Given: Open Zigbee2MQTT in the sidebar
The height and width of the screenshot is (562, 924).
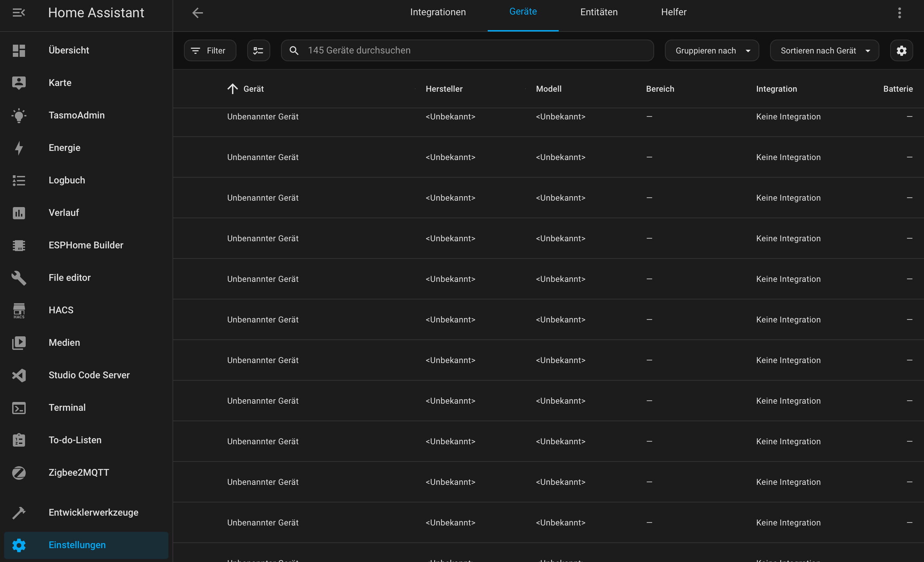Looking at the screenshot, I should click(x=86, y=473).
